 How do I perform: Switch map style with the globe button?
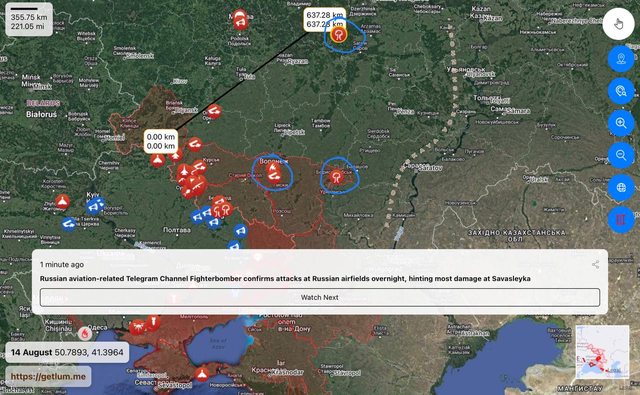621,187
